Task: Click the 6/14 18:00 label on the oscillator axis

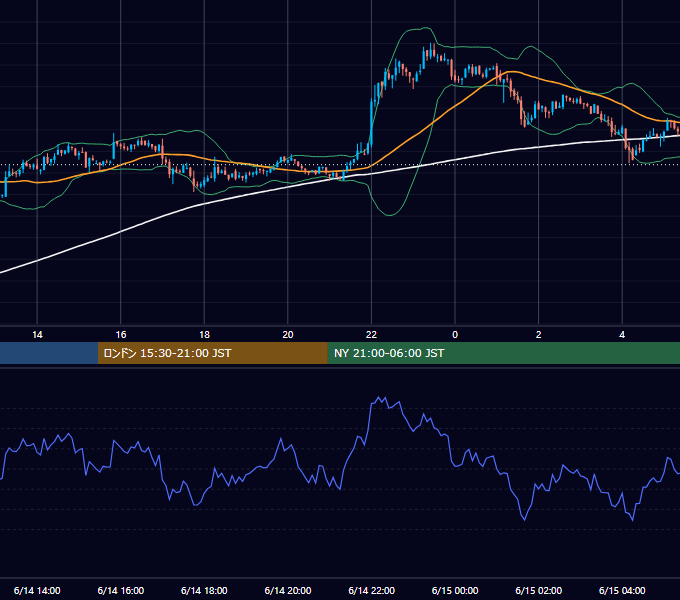Action: (204, 590)
